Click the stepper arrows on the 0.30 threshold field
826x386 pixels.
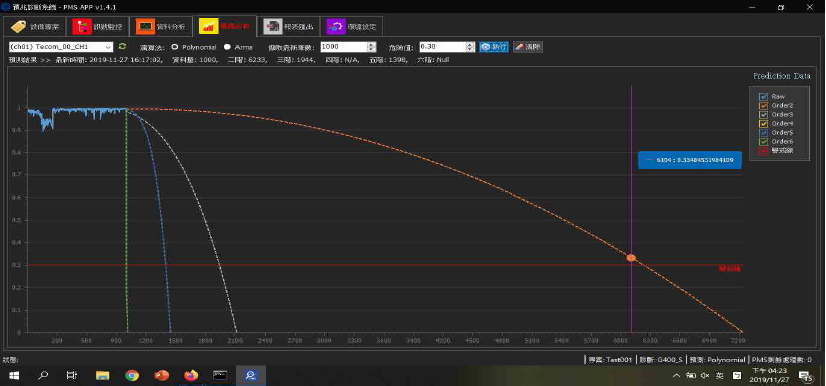pos(470,47)
